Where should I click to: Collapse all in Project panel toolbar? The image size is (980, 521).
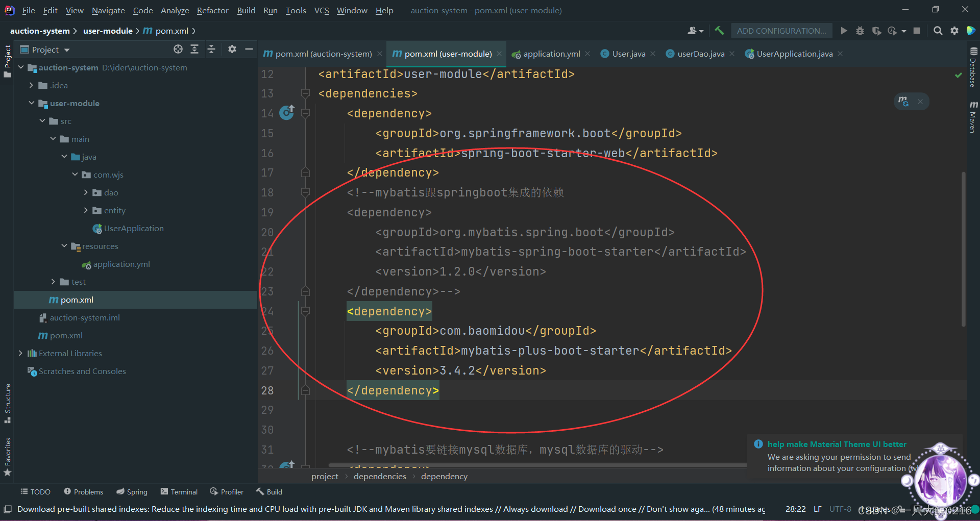tap(211, 49)
